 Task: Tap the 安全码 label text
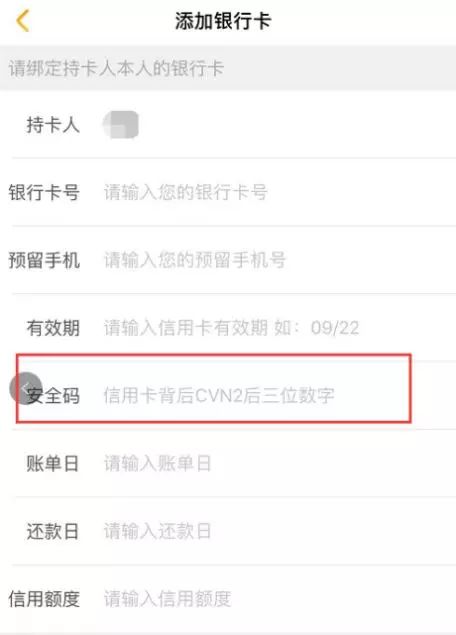click(53, 395)
